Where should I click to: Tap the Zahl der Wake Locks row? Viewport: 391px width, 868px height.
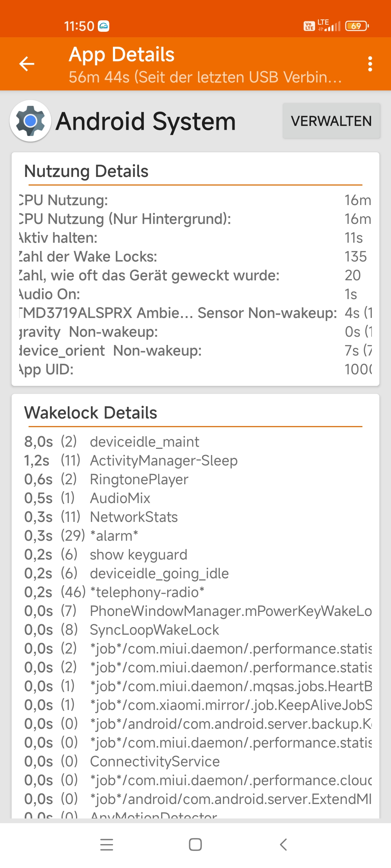(195, 257)
